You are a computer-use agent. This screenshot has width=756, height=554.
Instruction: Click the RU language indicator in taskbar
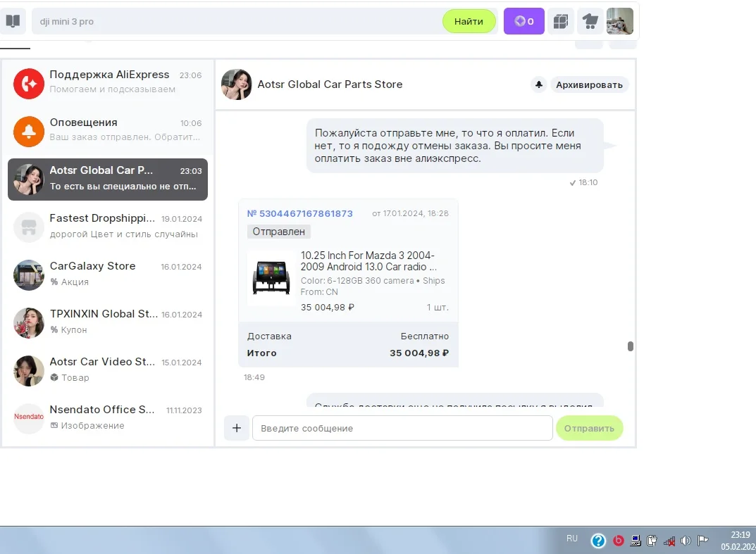coord(572,538)
